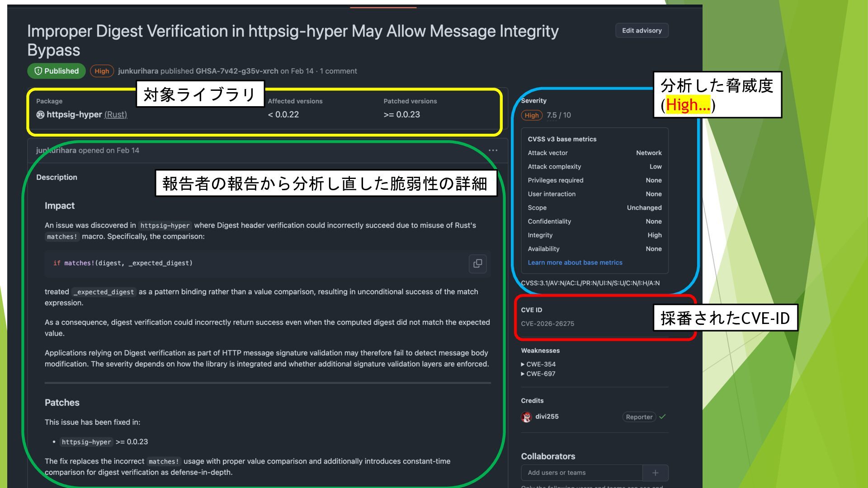Click the Reporter credit badge
This screenshot has height=488, width=868.
(x=639, y=417)
